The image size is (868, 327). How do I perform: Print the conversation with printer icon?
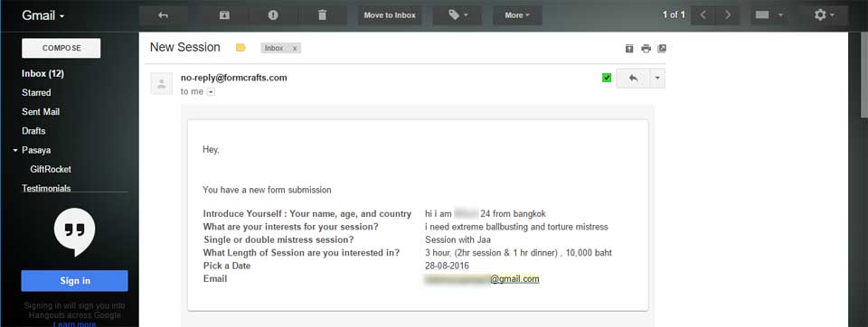coord(646,49)
